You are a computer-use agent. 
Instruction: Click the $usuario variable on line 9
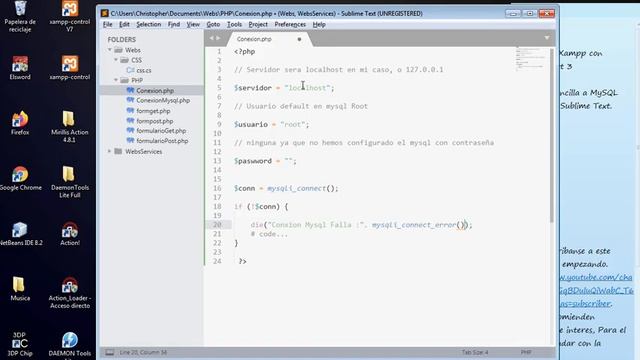coord(251,124)
